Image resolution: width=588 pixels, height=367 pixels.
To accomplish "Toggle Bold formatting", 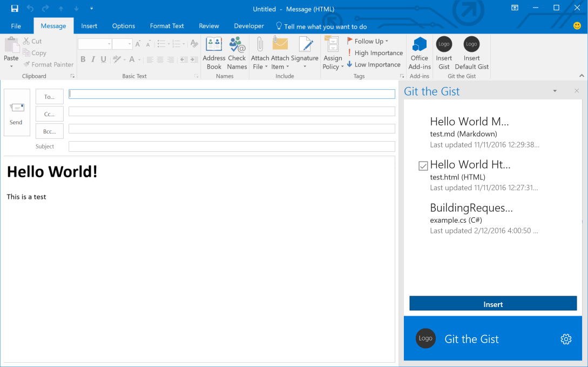I will 83,59.
